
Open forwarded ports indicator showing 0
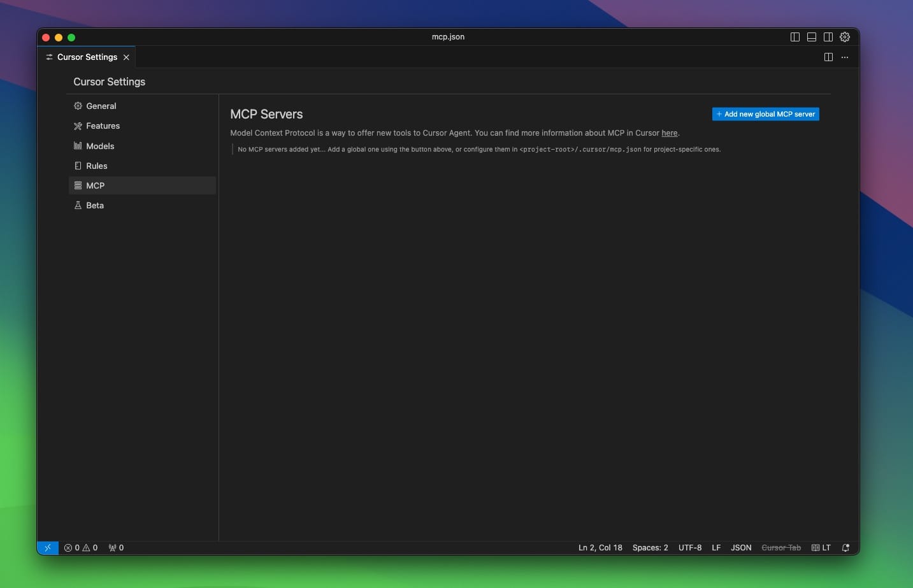pyautogui.click(x=116, y=548)
